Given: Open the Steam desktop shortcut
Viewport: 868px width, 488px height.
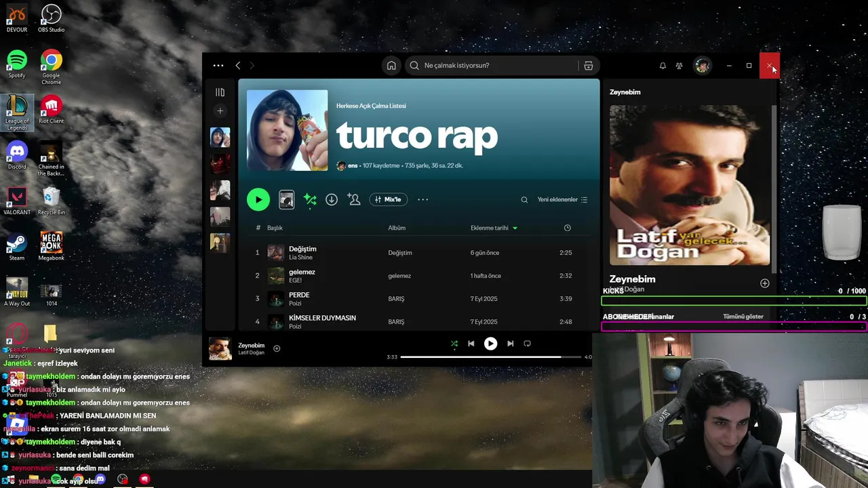Looking at the screenshot, I should [x=17, y=247].
